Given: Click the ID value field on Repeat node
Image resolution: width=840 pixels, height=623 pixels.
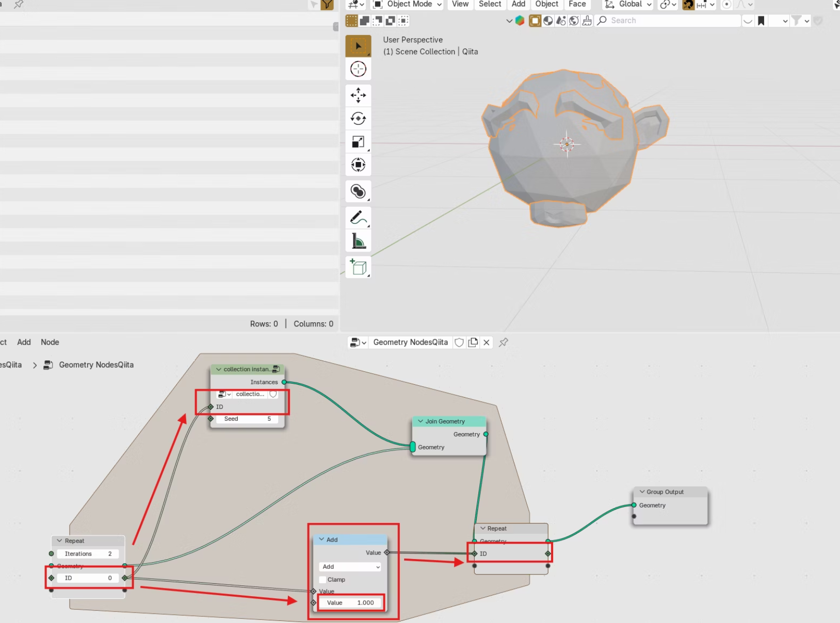Looking at the screenshot, I should click(88, 578).
